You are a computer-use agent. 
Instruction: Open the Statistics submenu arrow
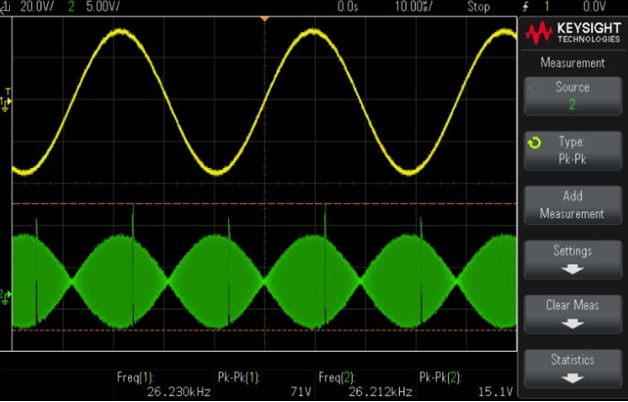point(572,377)
